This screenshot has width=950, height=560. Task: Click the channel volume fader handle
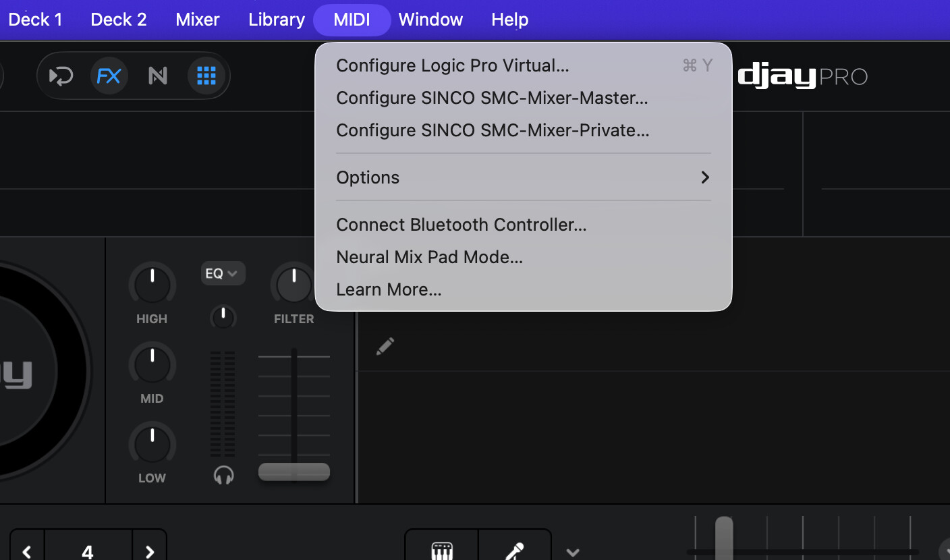coord(294,472)
